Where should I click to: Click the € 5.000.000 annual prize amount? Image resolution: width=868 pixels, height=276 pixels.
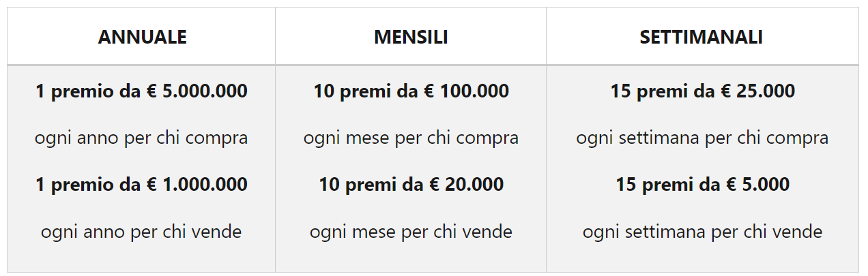197,91
